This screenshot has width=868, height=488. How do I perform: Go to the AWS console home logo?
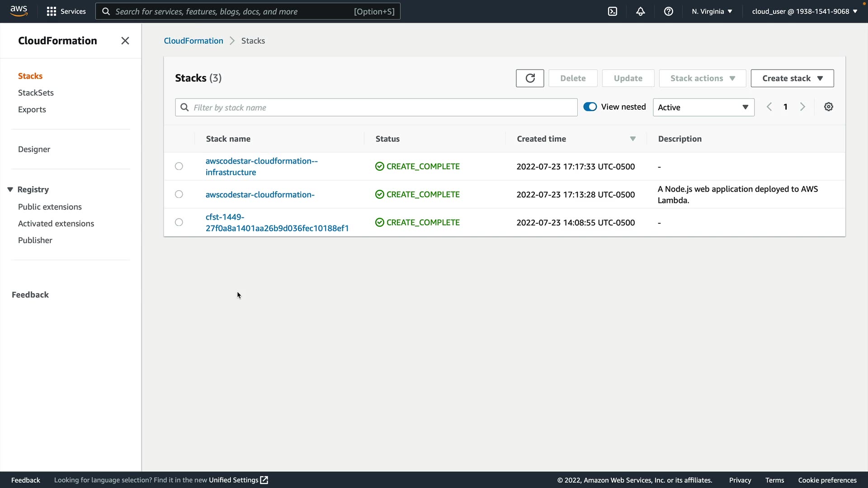tap(19, 11)
